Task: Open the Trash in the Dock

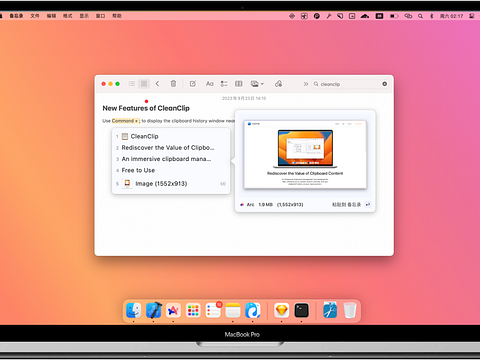Action: tap(350, 311)
